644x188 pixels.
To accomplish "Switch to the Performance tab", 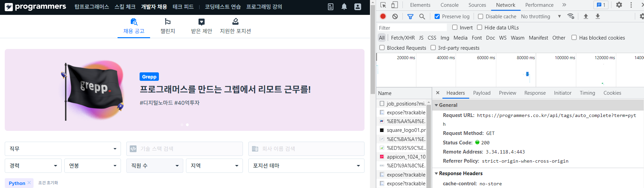I will [539, 5].
